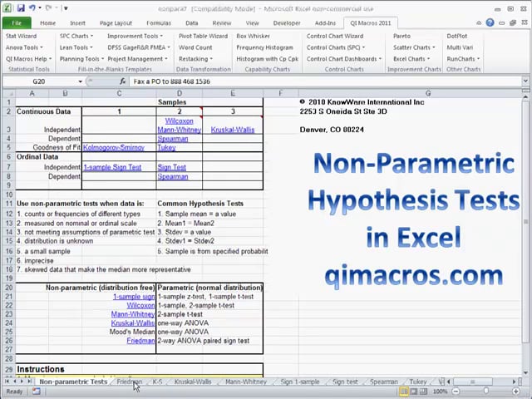Expand the SPC Charts dropdown

[x=91, y=37]
